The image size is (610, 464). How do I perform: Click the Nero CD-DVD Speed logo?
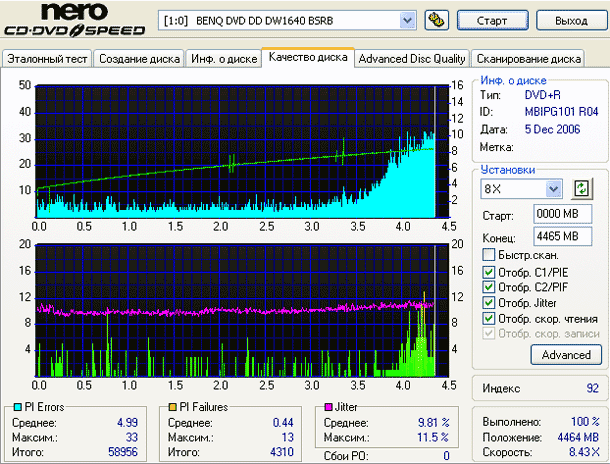click(x=77, y=22)
